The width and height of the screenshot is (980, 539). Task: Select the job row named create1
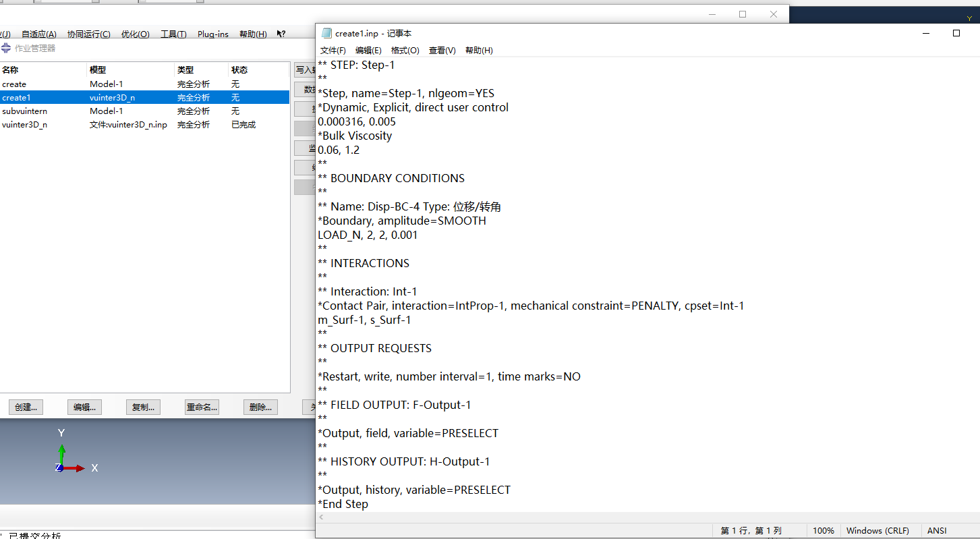click(x=144, y=98)
